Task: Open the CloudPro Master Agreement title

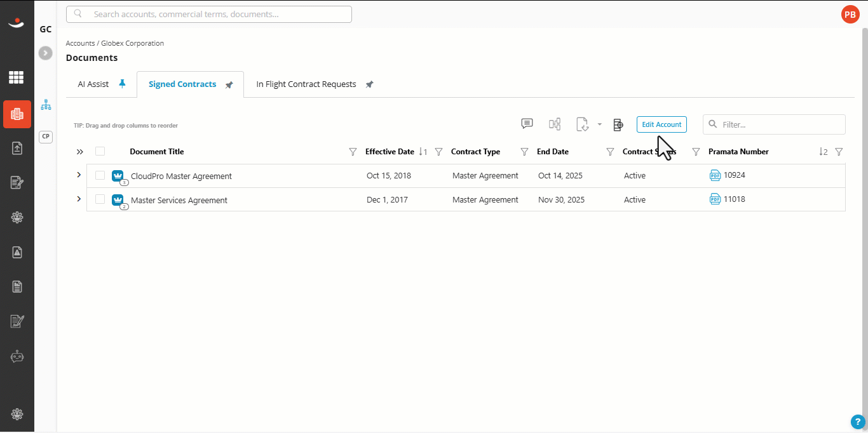Action: click(181, 176)
